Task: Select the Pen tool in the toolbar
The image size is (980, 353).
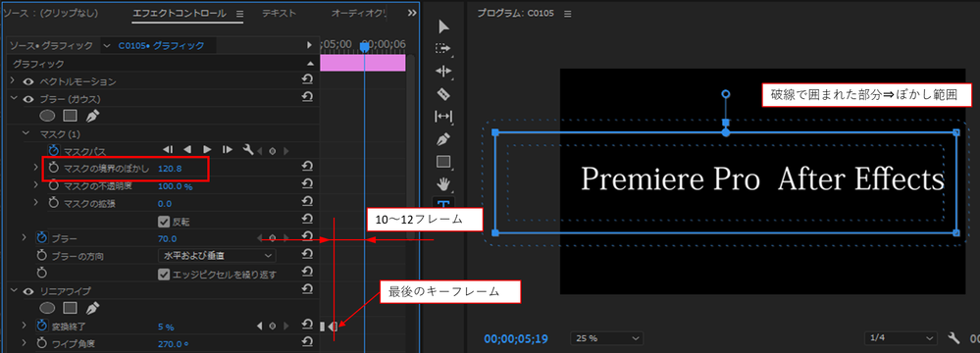Action: [x=443, y=138]
